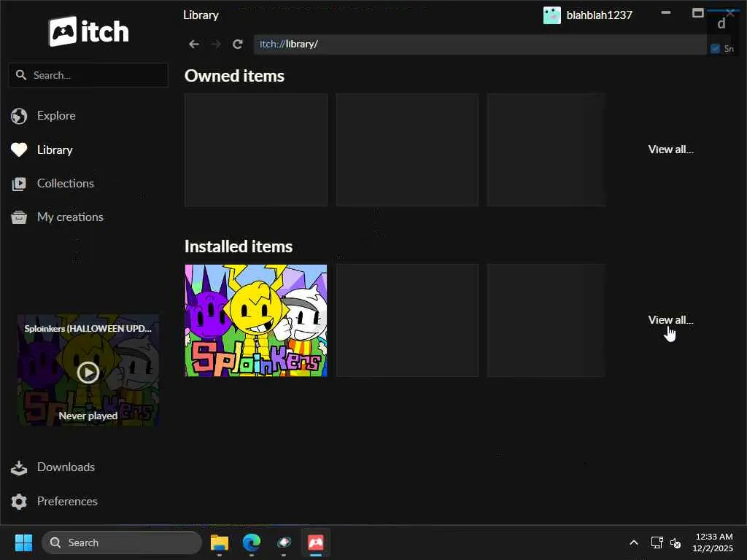The height and width of the screenshot is (560, 747).
Task: Open the Downloads page
Action: tap(66, 467)
